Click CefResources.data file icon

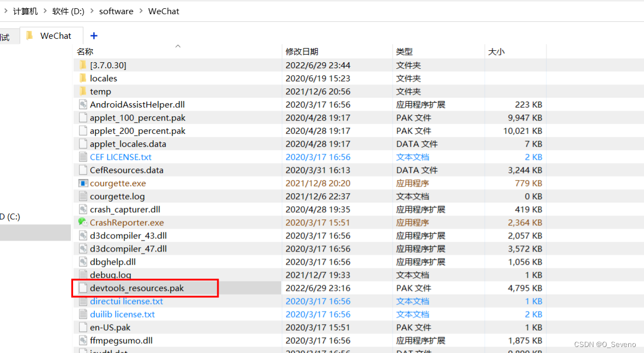(83, 170)
